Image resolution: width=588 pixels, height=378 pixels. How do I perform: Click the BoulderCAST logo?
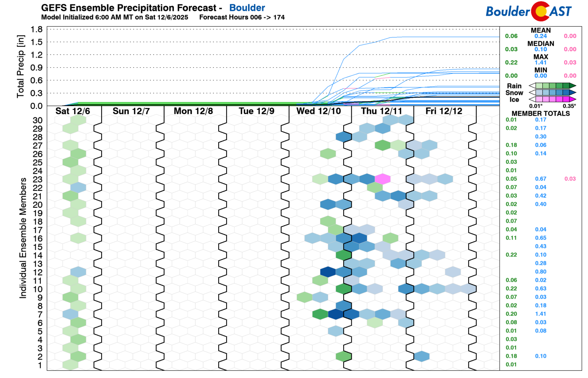click(528, 11)
